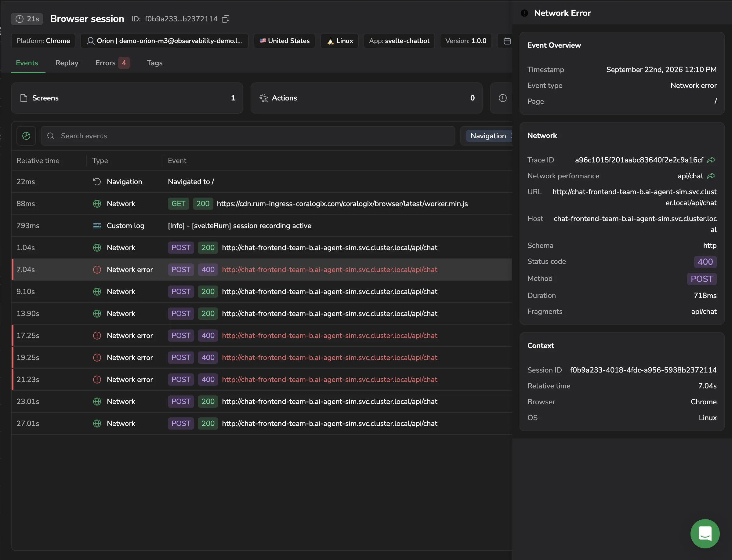Viewport: 732px width, 560px height.
Task: Click the United States flag icon
Action: click(263, 41)
